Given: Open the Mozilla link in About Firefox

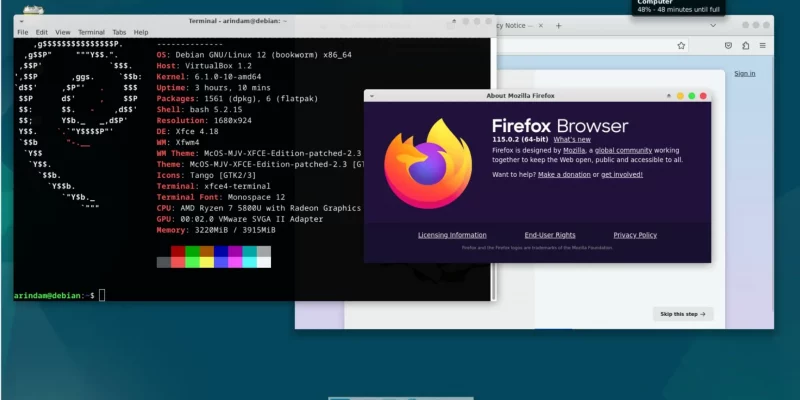Looking at the screenshot, I should tap(574, 151).
